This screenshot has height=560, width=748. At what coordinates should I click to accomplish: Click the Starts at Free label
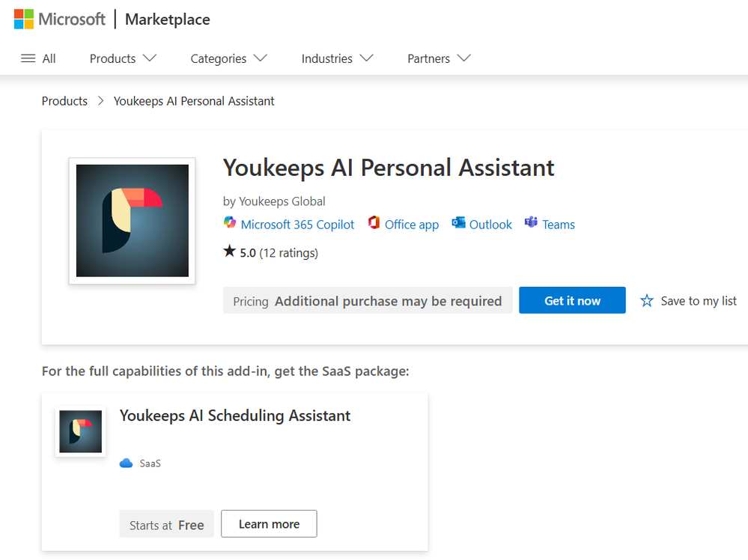[x=166, y=524]
